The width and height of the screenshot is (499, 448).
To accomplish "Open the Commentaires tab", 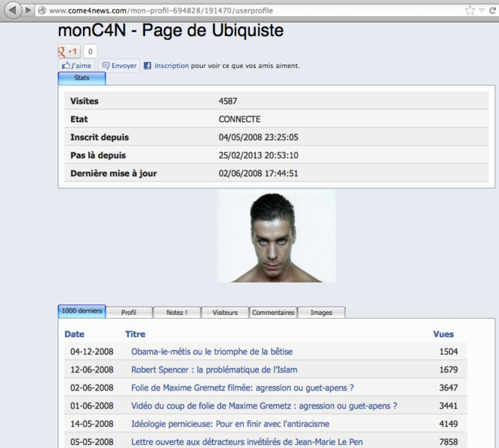I will coord(273,312).
